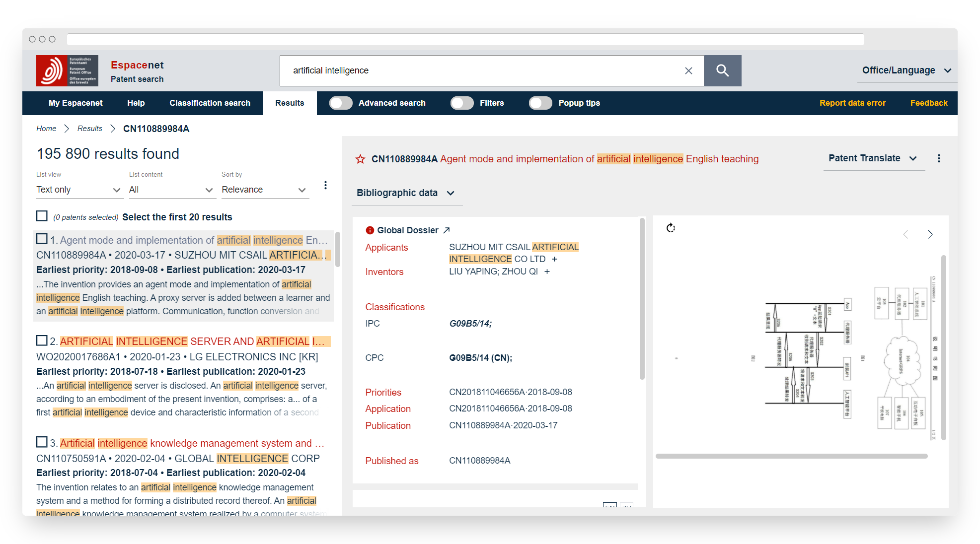Enable the Advanced search toggle

(341, 103)
